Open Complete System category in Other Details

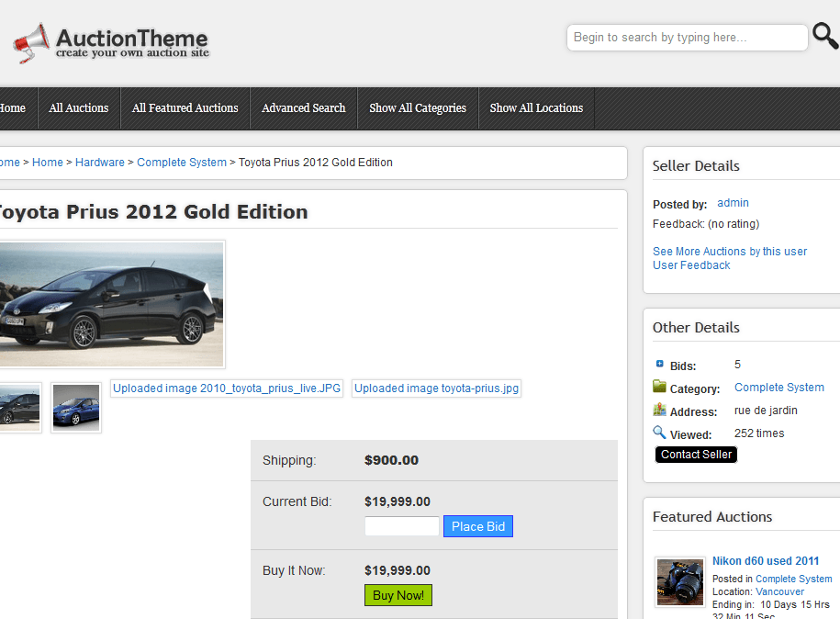(x=778, y=388)
